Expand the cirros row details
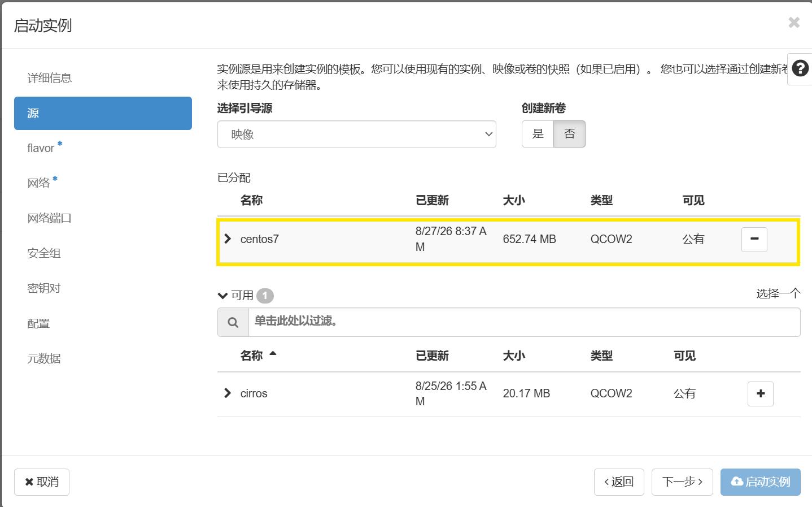This screenshot has height=507, width=812. click(228, 393)
